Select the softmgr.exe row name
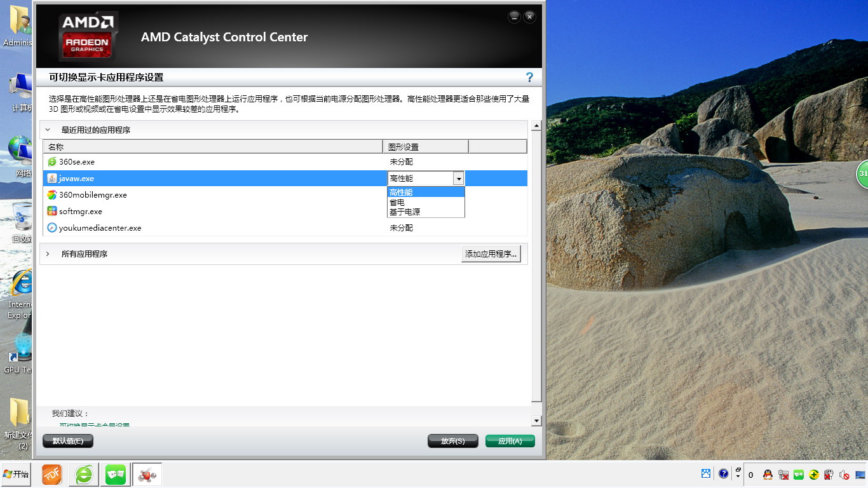Screen dimensions: 868x488 81,212
